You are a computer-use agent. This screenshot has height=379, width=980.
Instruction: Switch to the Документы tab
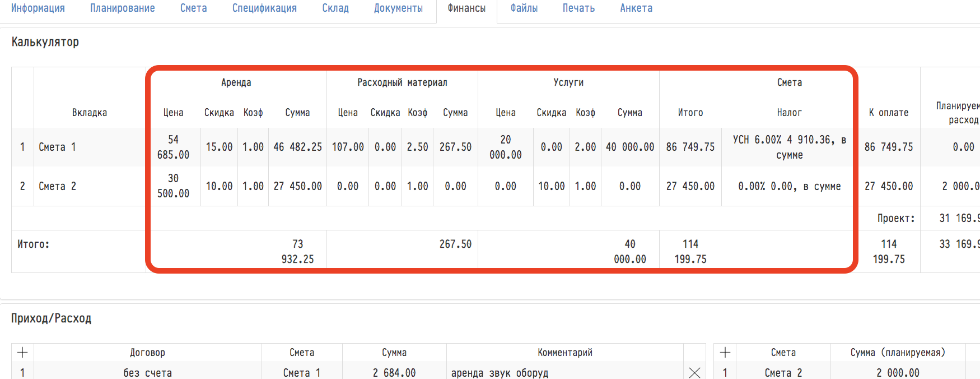click(x=398, y=8)
